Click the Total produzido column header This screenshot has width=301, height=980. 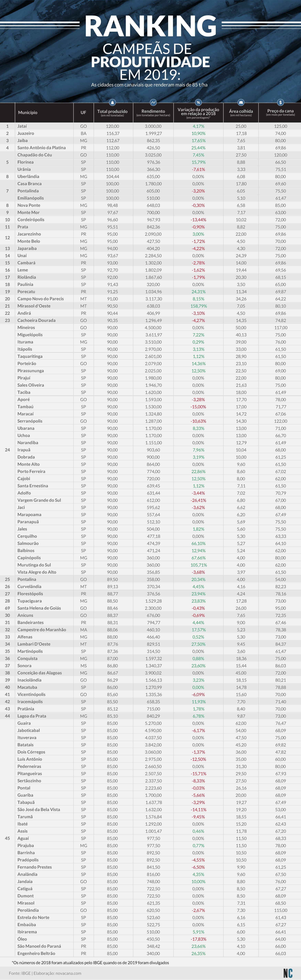click(x=112, y=113)
